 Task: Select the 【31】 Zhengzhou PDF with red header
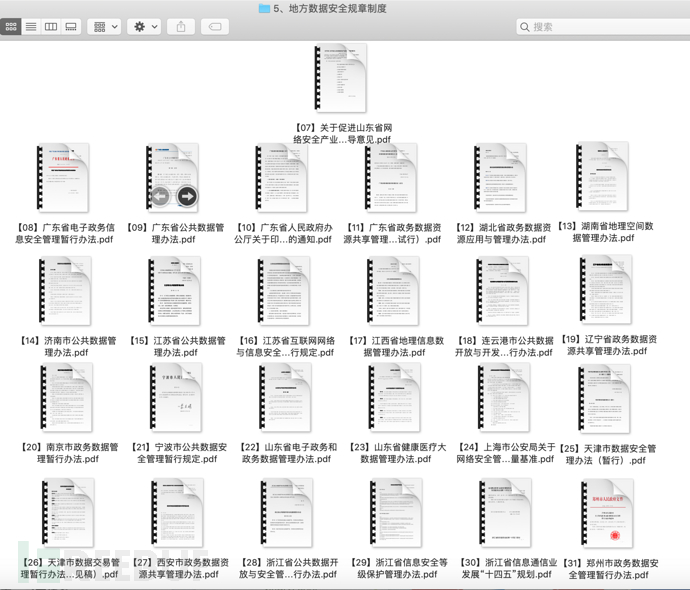coord(607,514)
